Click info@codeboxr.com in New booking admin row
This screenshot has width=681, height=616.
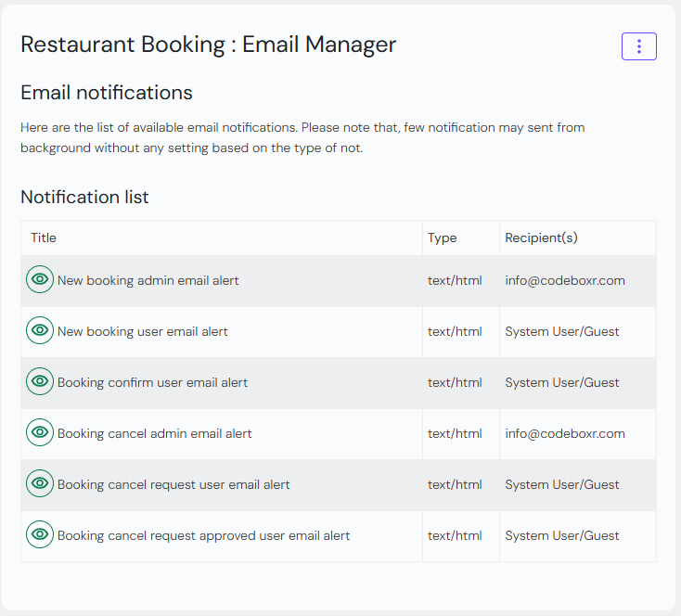click(x=565, y=280)
